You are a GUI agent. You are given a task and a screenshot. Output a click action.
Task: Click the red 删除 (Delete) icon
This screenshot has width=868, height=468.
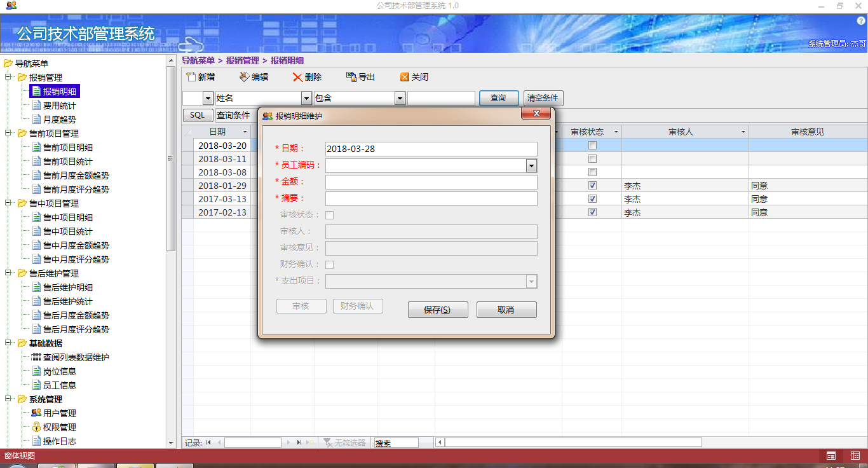297,77
